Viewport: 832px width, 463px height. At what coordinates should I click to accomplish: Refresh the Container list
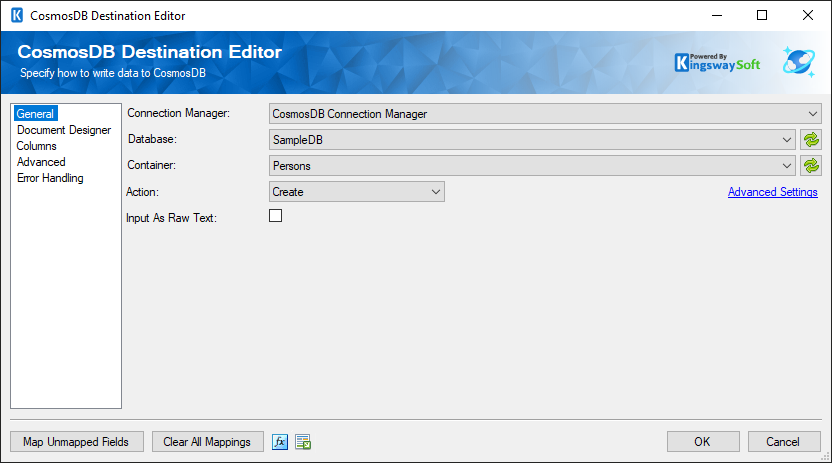coord(811,166)
